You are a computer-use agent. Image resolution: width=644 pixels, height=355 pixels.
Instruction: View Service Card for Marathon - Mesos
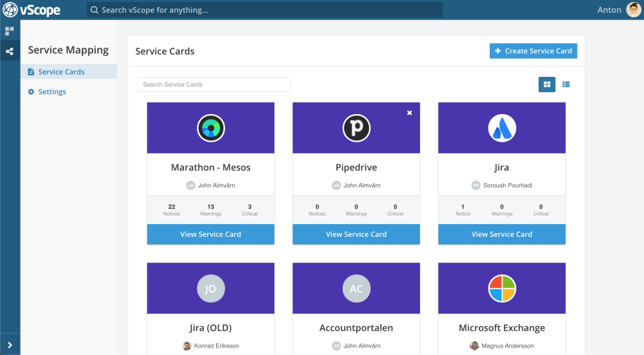point(211,234)
